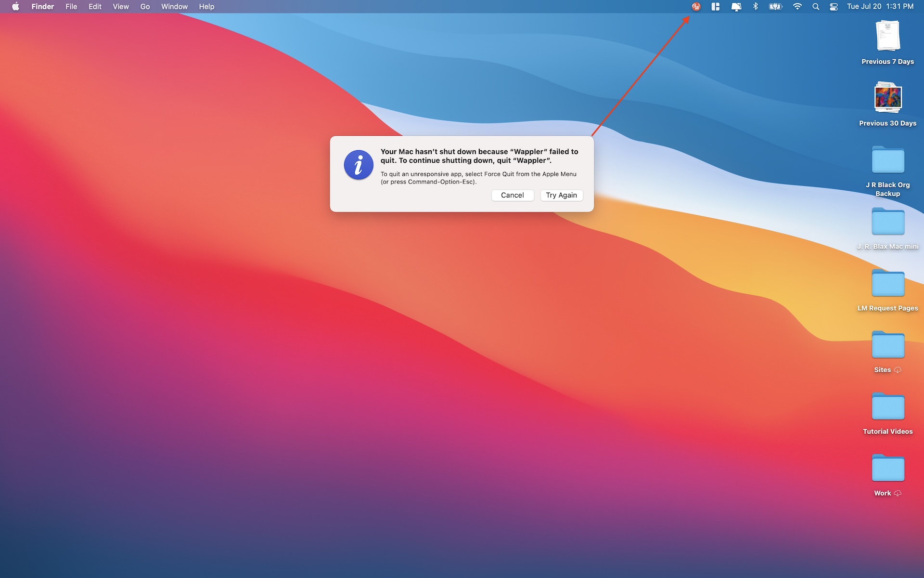
Task: Click the battery charging icon
Action: pyautogui.click(x=776, y=7)
